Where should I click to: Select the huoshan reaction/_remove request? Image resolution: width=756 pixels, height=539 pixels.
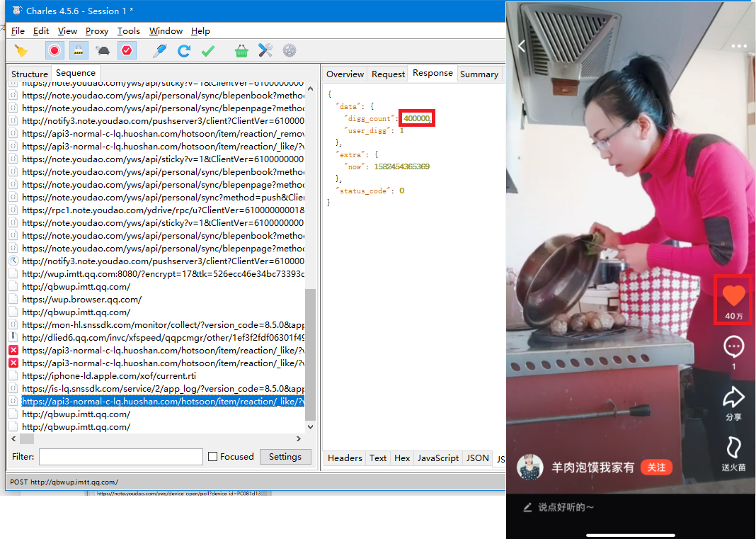click(x=163, y=134)
